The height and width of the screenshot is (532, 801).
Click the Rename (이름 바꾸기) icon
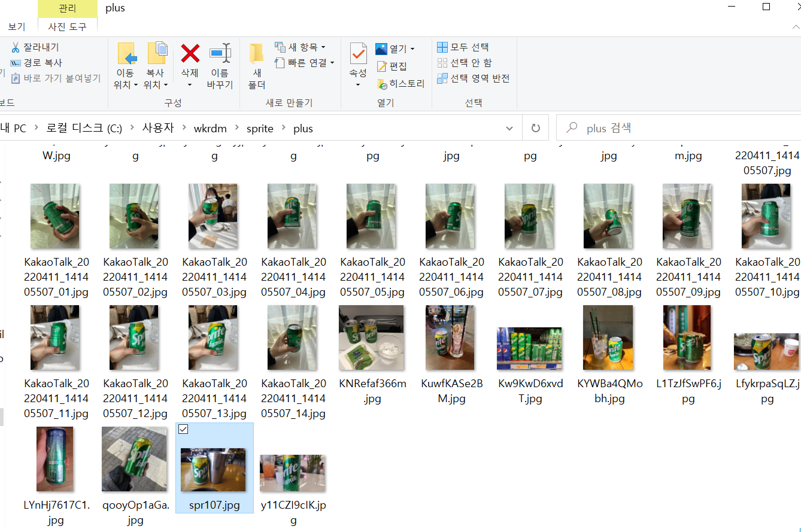click(x=220, y=54)
